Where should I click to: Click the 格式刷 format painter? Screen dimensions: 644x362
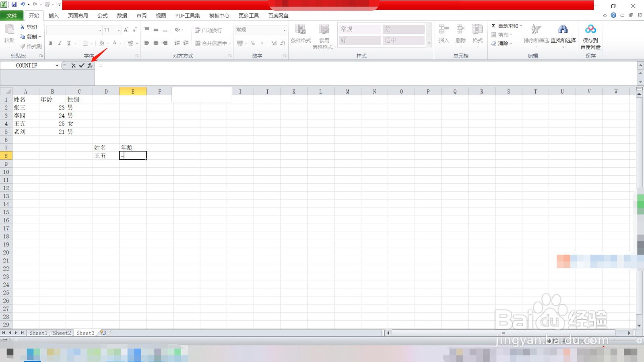(x=31, y=46)
